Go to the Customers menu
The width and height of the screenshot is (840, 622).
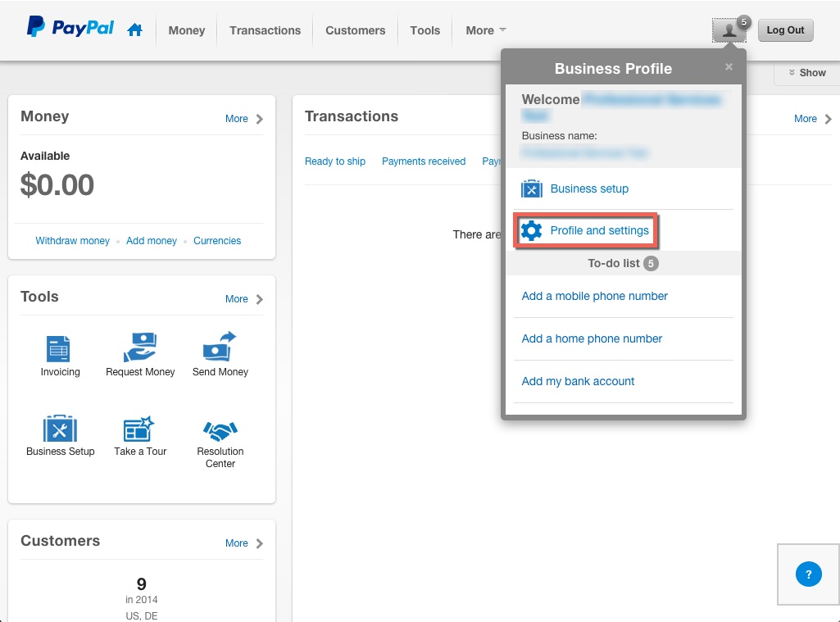coord(355,30)
